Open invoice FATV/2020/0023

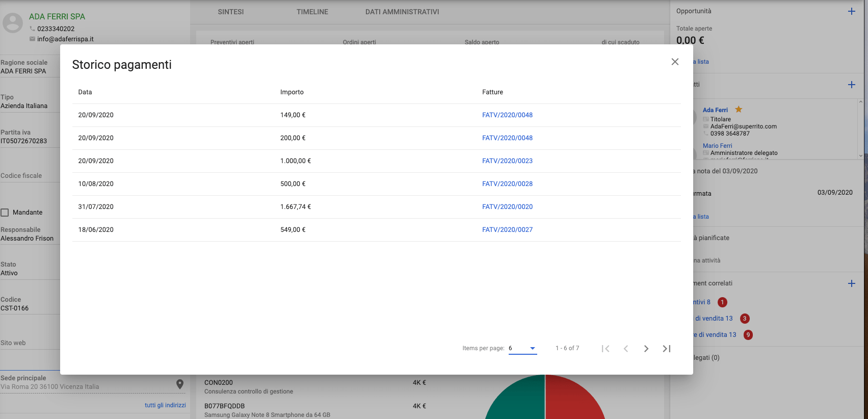[507, 161]
